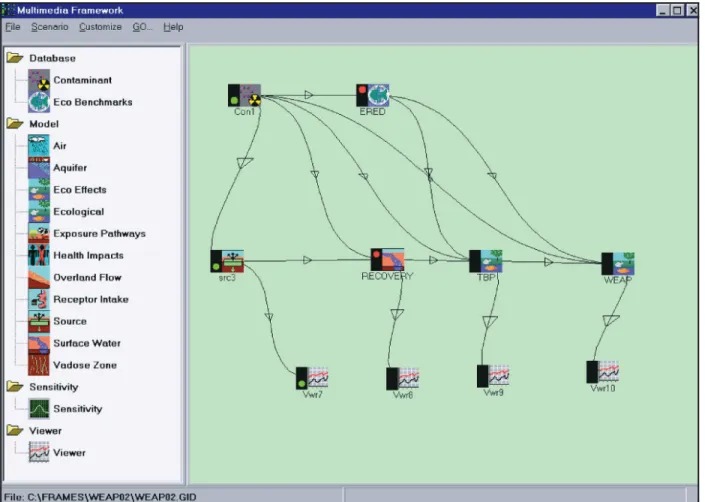Pick the Air model icon
The height and width of the screenshot is (502, 705).
pos(39,146)
